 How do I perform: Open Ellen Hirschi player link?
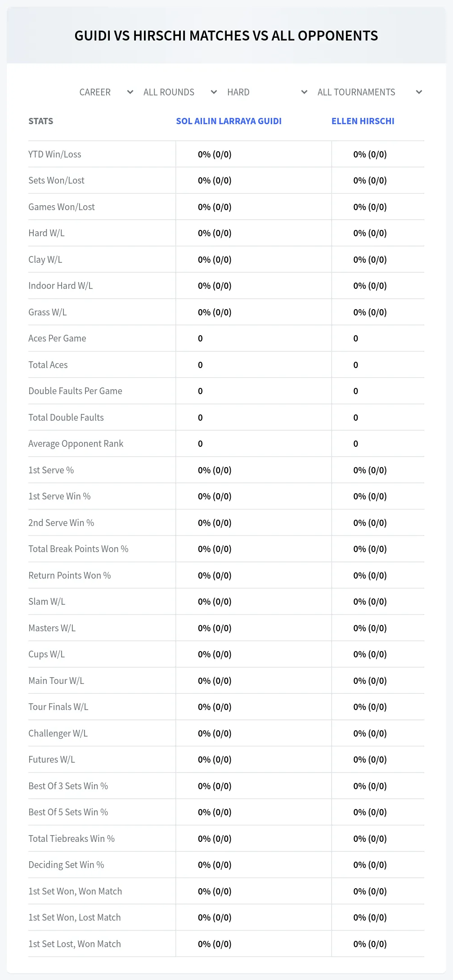(x=363, y=121)
